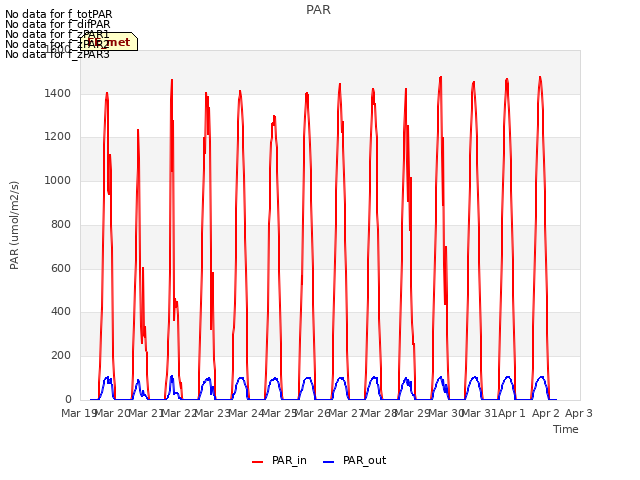Click the red PAR_in legend swatch
640x480 pixels.
click(x=258, y=462)
